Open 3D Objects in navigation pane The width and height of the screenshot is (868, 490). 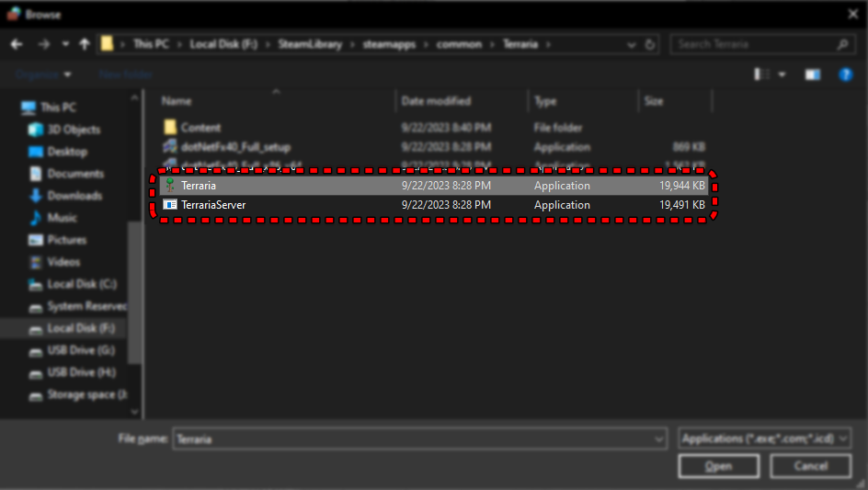coord(64,130)
